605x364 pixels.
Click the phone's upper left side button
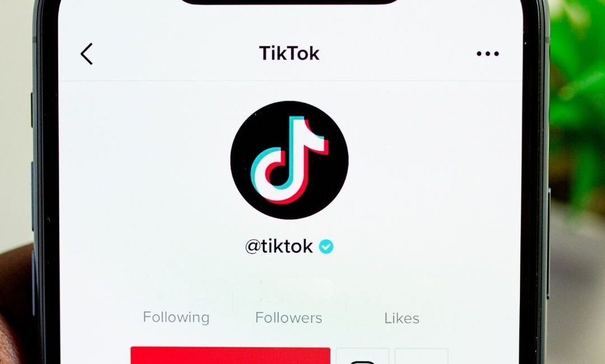point(32,110)
